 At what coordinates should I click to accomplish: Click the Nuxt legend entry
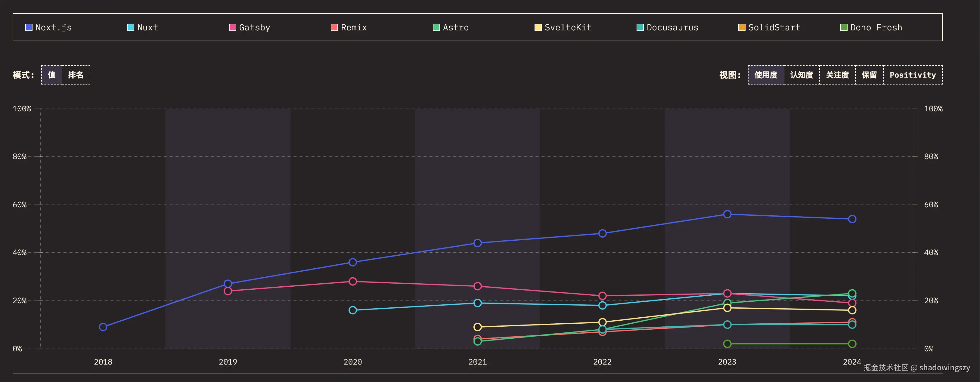coord(147,27)
